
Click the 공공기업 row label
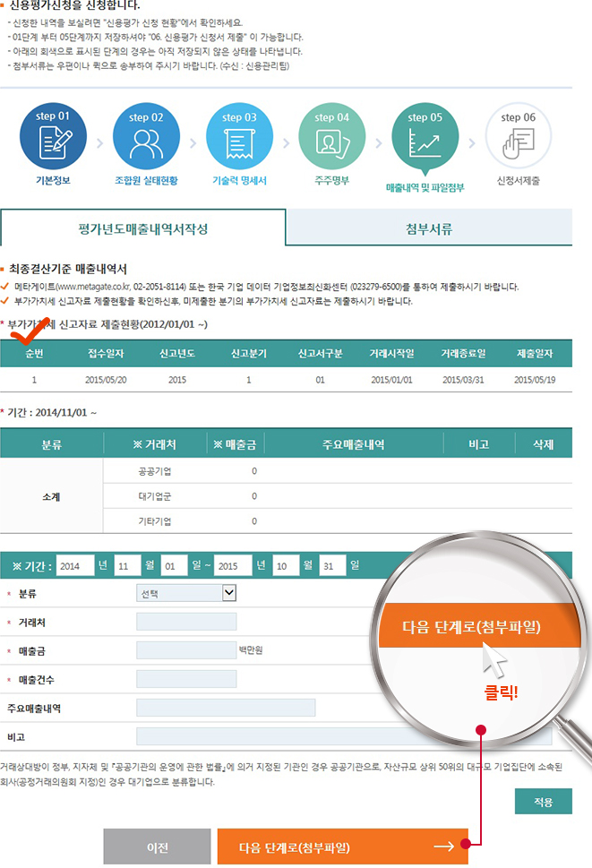click(x=154, y=471)
